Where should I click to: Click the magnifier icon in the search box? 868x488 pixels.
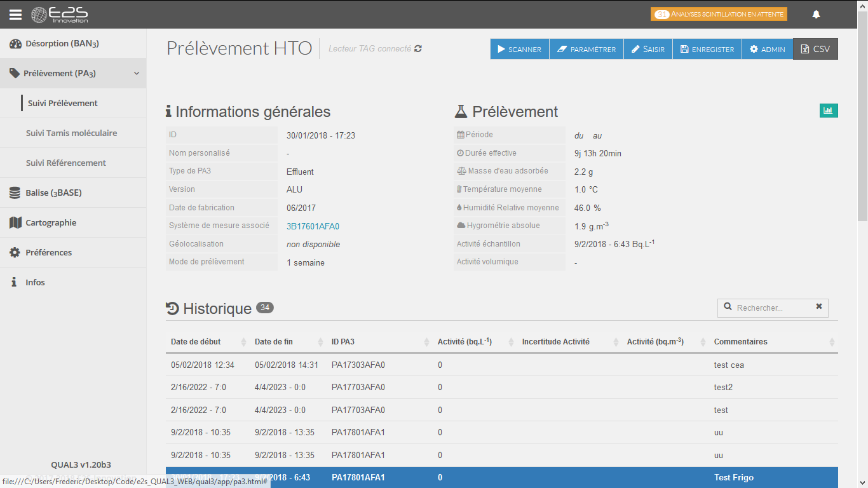click(x=728, y=307)
